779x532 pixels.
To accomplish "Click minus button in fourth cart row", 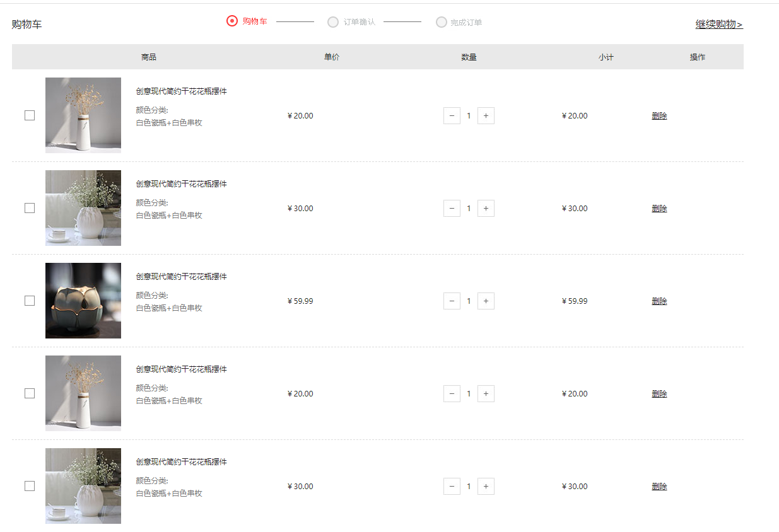I will pos(452,393).
